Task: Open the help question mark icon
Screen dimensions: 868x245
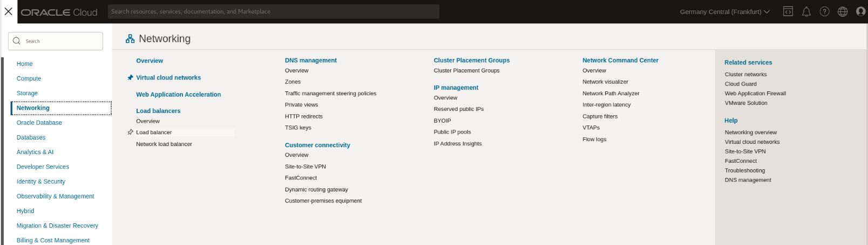Action: coord(824,11)
